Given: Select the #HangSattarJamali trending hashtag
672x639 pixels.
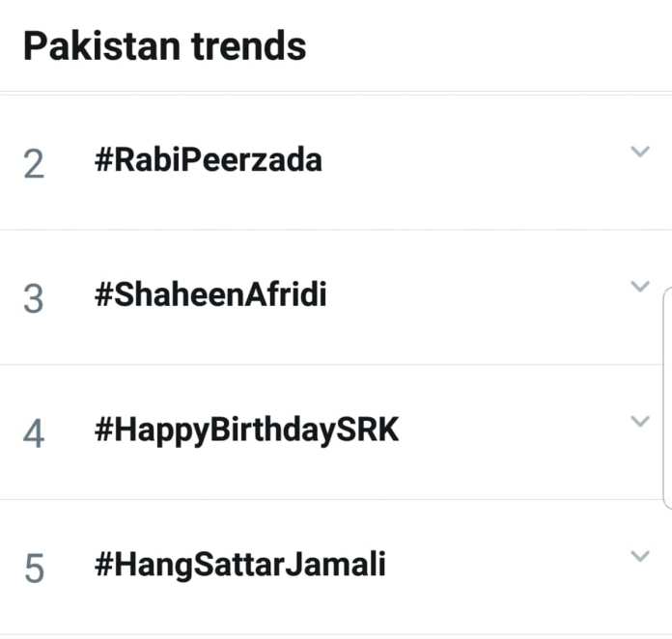Looking at the screenshot, I should point(239,565).
